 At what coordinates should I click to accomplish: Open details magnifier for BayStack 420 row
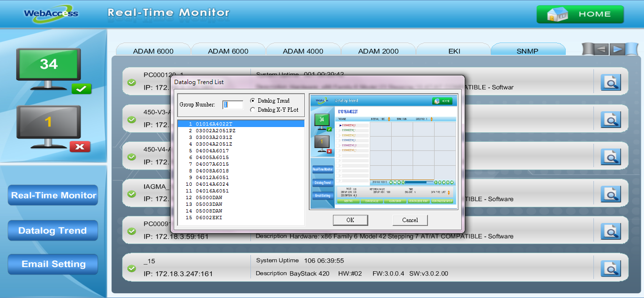coord(610,268)
